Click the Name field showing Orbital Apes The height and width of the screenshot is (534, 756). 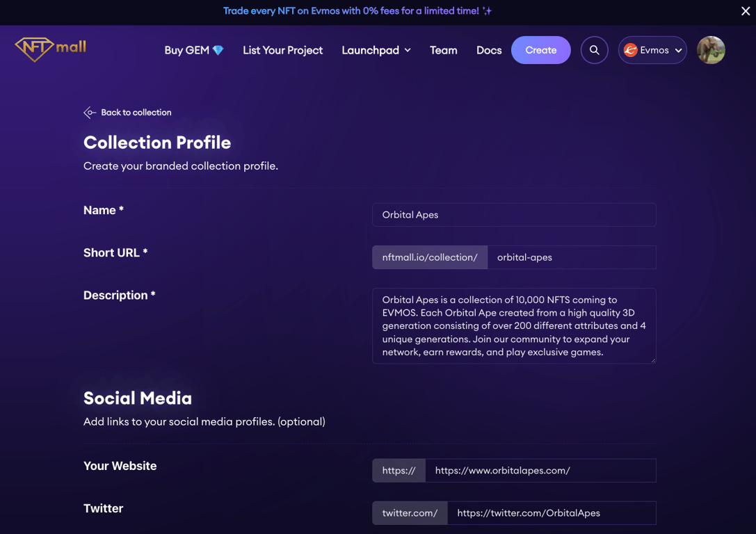coord(514,215)
